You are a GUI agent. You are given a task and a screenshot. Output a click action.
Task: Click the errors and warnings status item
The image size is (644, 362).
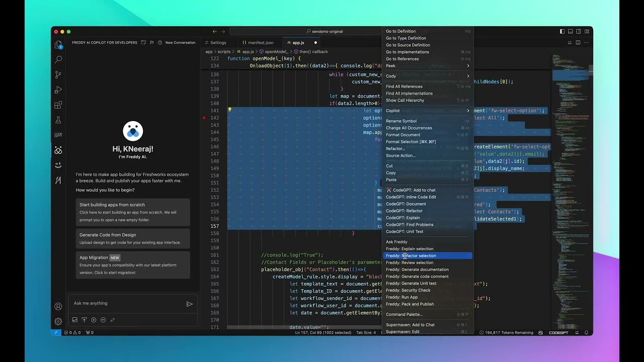coord(72,332)
